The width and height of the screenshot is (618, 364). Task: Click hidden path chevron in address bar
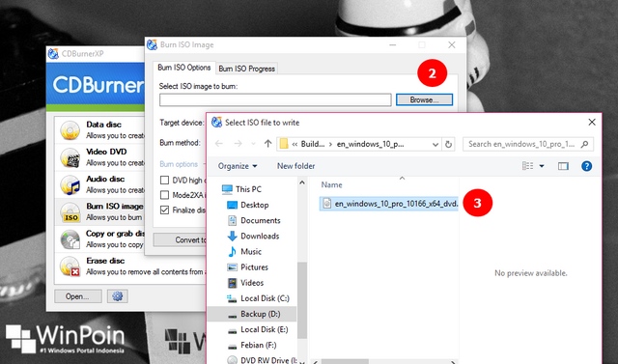[295, 144]
